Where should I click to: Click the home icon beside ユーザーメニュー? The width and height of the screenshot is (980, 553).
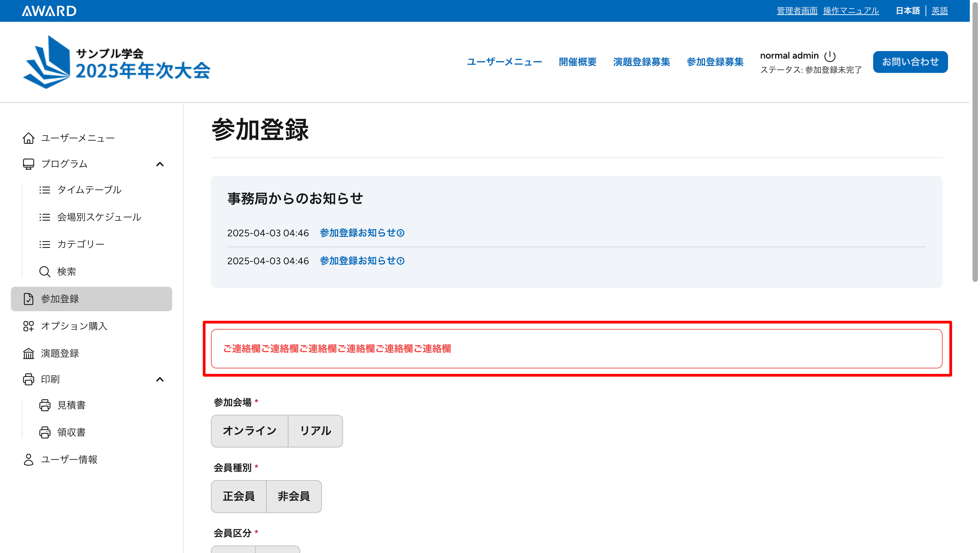pos(28,138)
